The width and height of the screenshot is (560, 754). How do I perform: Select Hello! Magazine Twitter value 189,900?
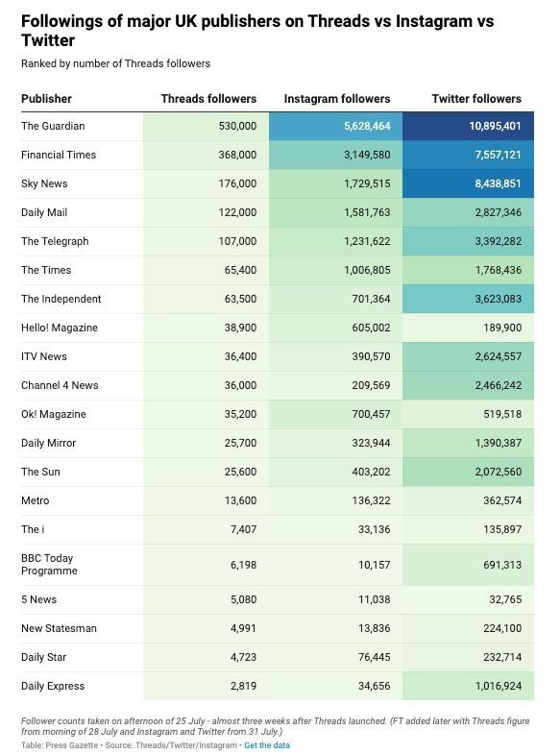[x=502, y=328]
